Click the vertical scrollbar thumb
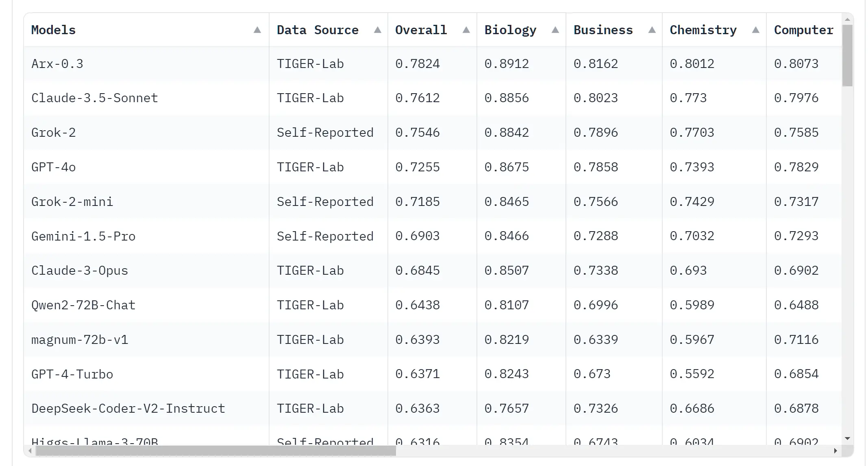The width and height of the screenshot is (868, 466). tap(847, 56)
